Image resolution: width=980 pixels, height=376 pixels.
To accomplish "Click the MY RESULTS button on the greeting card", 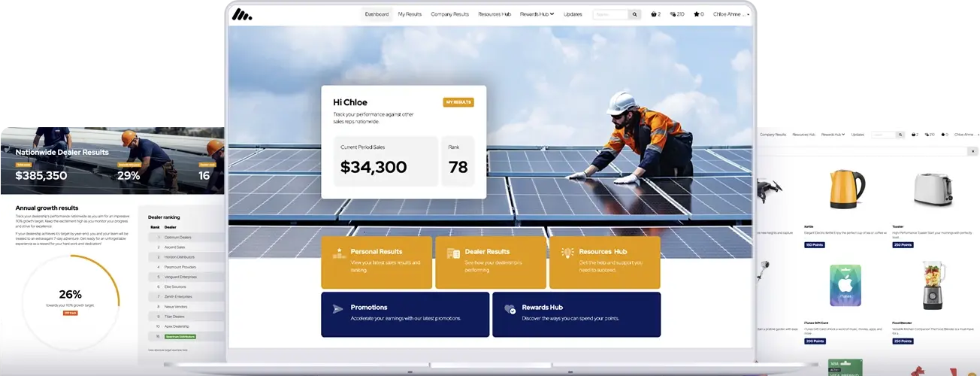I will coord(458,102).
